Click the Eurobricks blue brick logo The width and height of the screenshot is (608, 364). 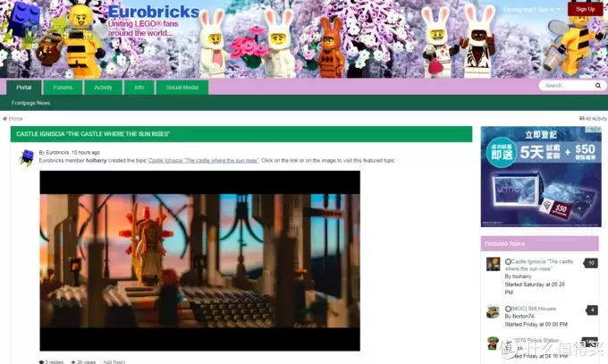[24, 19]
